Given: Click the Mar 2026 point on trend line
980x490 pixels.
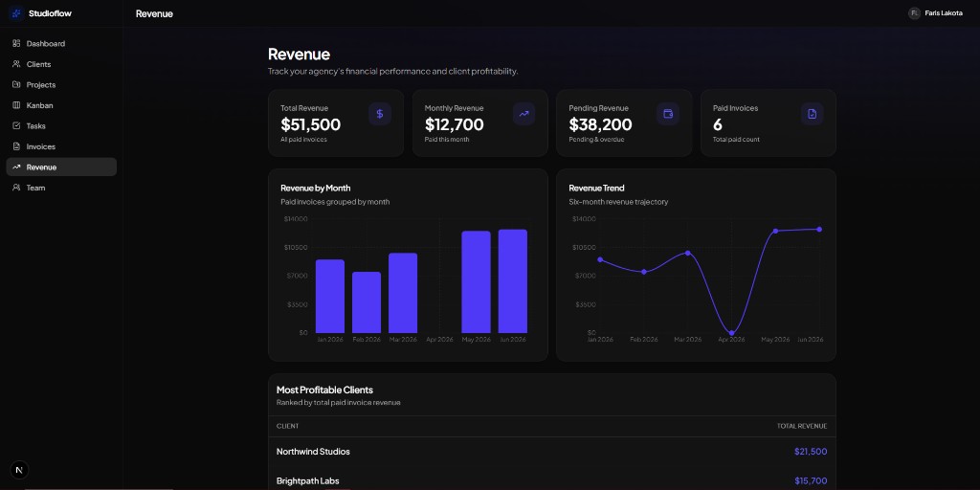Looking at the screenshot, I should 687,253.
